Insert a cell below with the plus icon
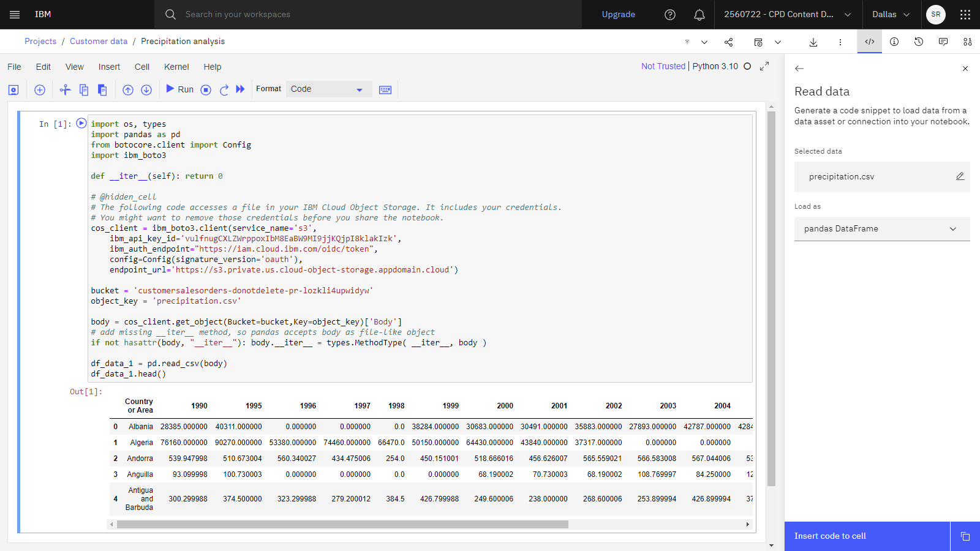980x551 pixels. click(x=40, y=90)
